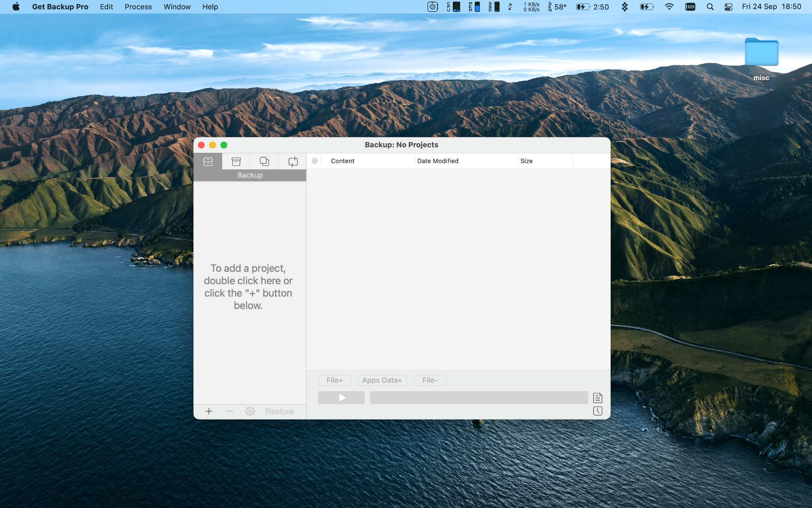Sort by the Size column header
The width and height of the screenshot is (812, 508).
[527, 161]
